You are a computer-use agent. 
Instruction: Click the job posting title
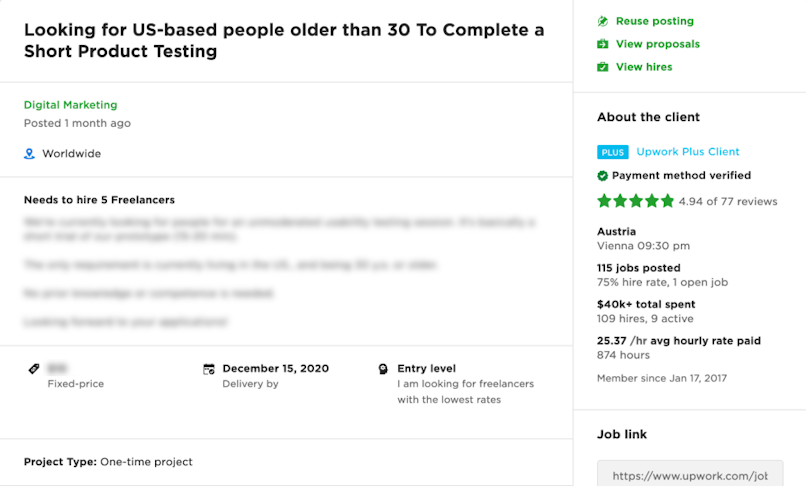coord(284,40)
